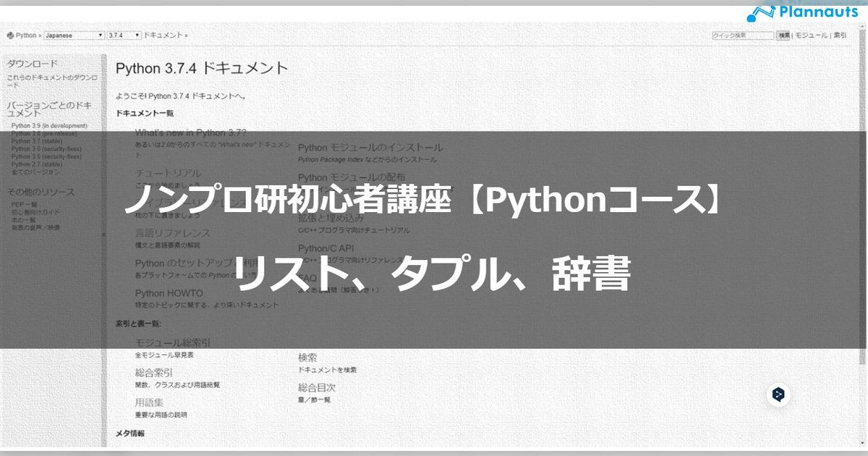This screenshot has height=456, width=868.
Task: Click the vertical scrollbar on the right
Action: pyautogui.click(x=863, y=217)
